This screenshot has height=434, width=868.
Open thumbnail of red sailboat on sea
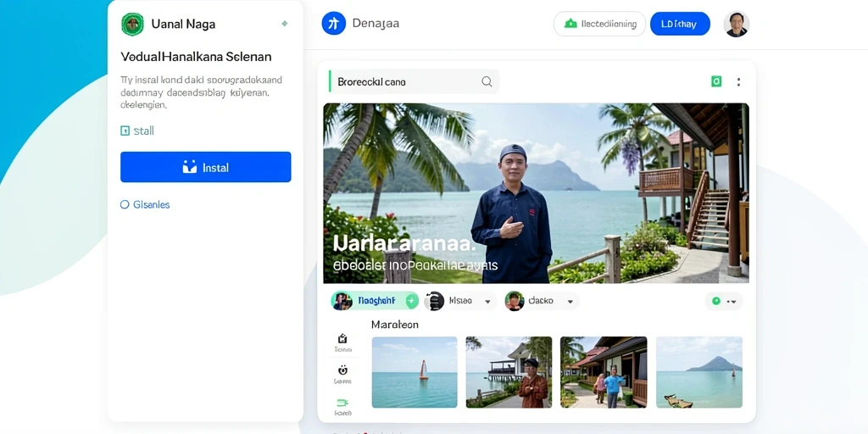[415, 372]
